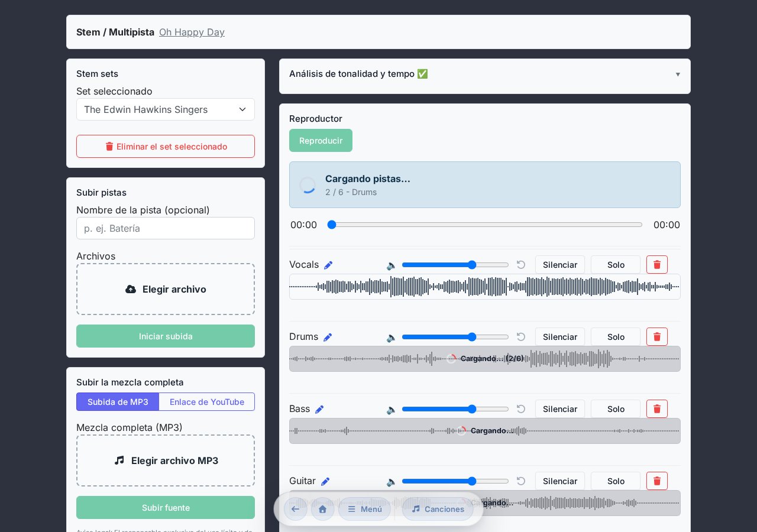Edit the Vocals track name pencil icon
Image resolution: width=757 pixels, height=532 pixels.
(328, 265)
